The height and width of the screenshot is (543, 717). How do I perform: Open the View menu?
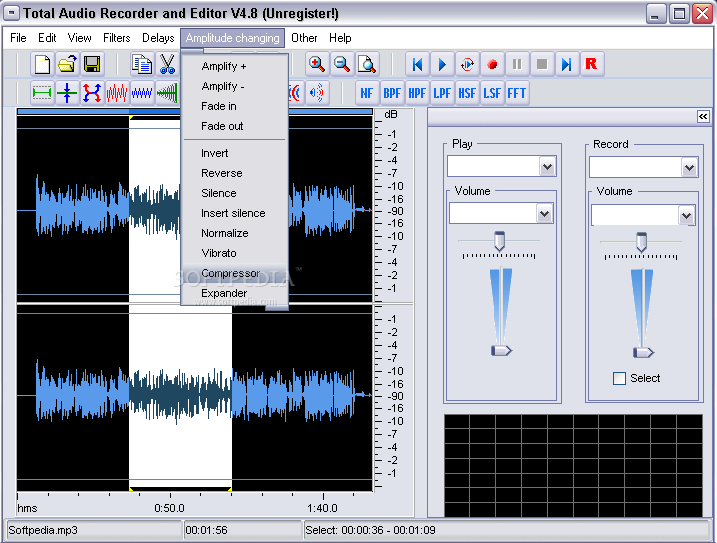point(80,38)
